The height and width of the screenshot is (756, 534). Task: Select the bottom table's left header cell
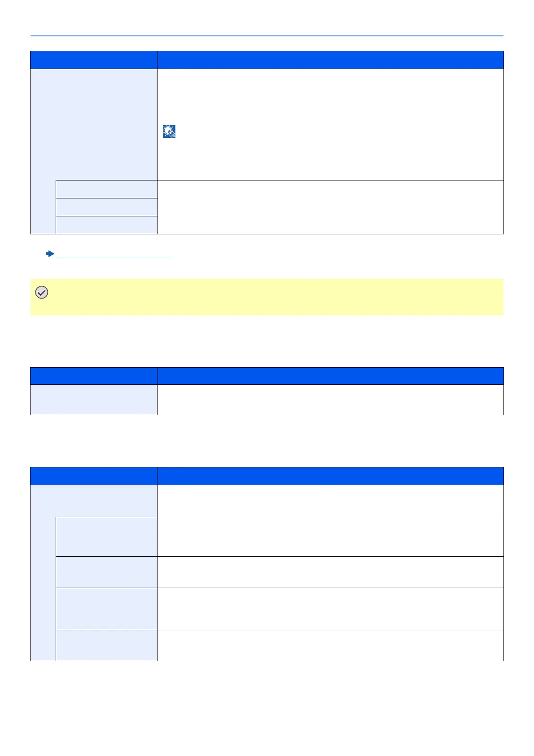(x=94, y=476)
